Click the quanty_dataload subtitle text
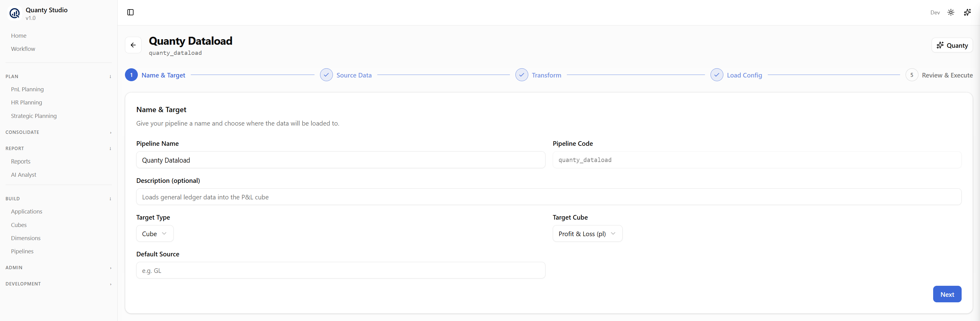The width and height of the screenshot is (980, 321). [x=175, y=53]
